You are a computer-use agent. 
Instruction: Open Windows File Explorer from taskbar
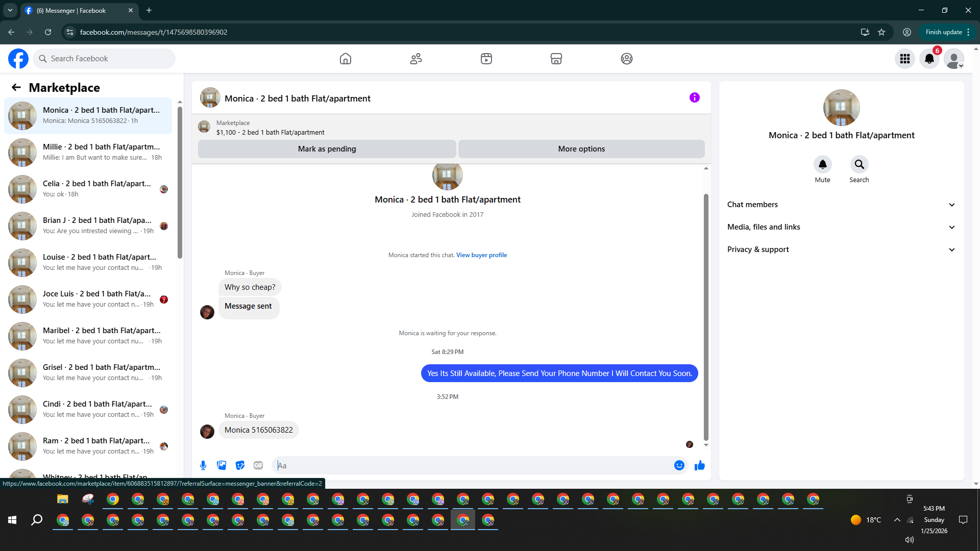click(x=62, y=499)
